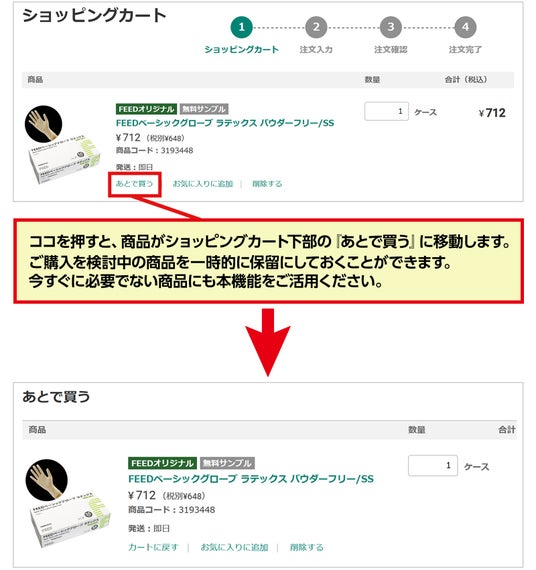Focus quantity field in shopping cart

pos(387,111)
